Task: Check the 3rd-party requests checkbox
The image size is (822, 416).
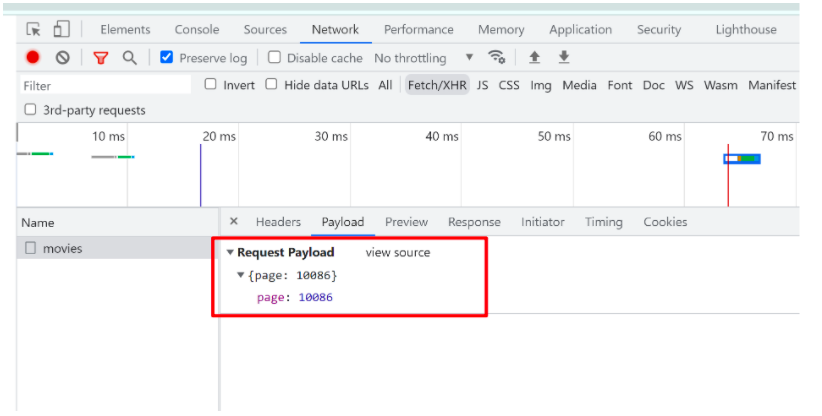Action: (31, 110)
